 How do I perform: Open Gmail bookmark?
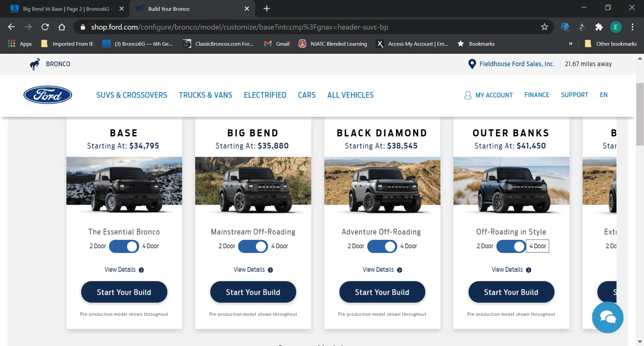pyautogui.click(x=277, y=44)
